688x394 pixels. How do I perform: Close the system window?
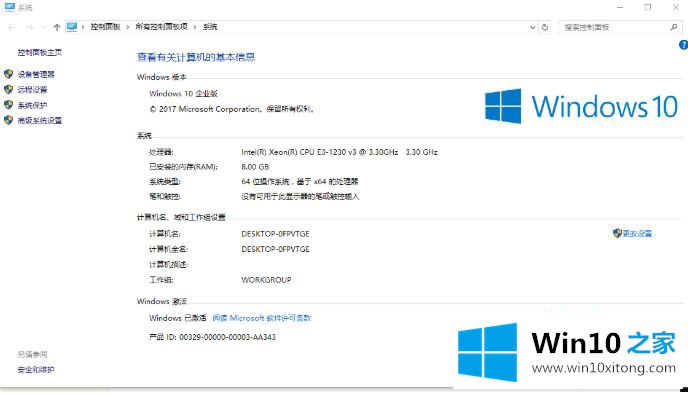(x=676, y=7)
